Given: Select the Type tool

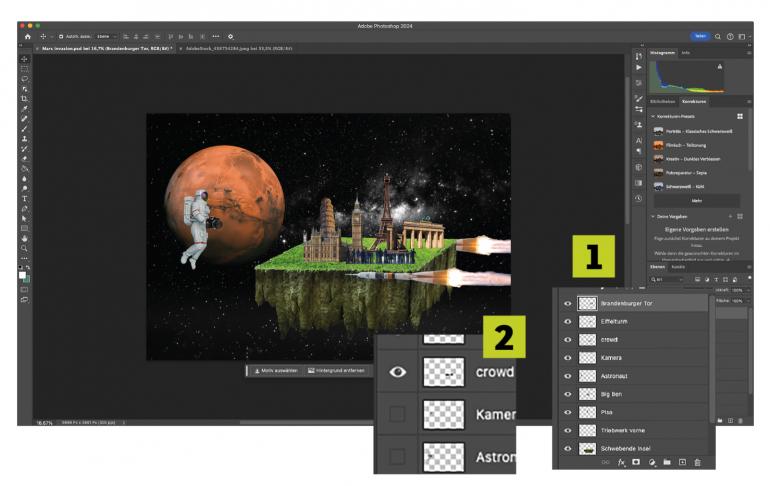Looking at the screenshot, I should 25,199.
